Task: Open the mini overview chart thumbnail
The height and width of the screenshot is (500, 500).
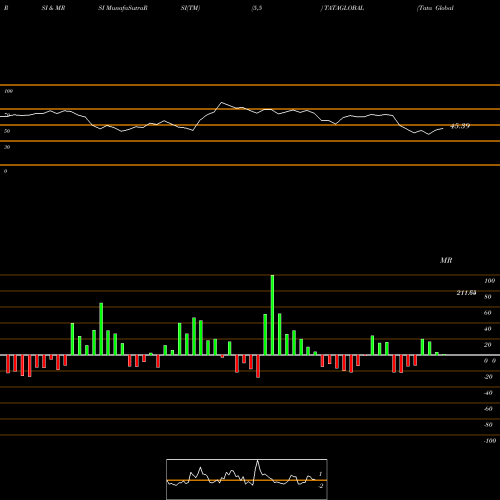Action: tap(247, 479)
